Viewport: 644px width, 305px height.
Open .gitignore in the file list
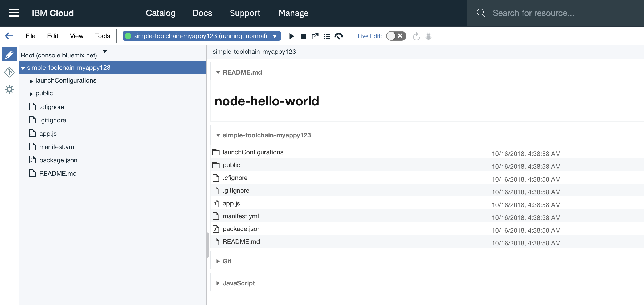(x=236, y=191)
